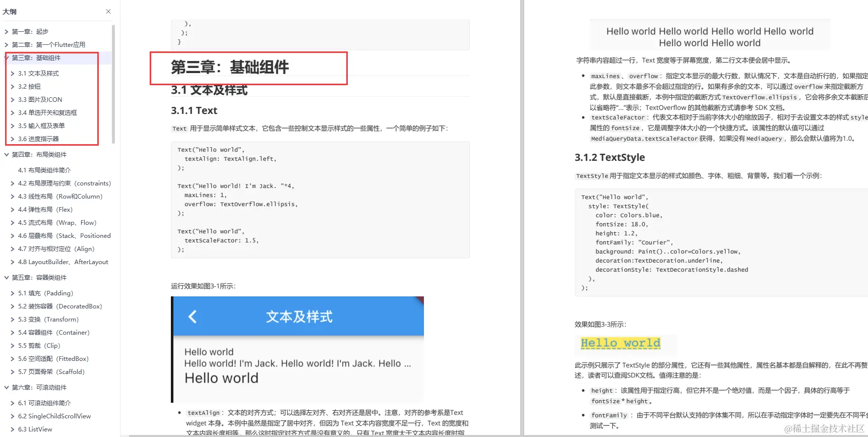Go to 5.2 装饰容器 (DecoratedBox)

[x=60, y=306]
